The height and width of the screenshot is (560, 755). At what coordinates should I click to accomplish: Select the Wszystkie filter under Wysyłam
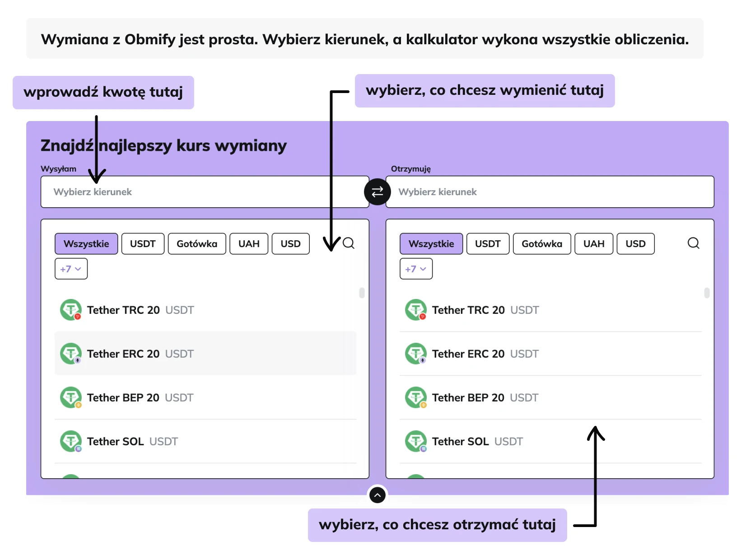coord(86,244)
